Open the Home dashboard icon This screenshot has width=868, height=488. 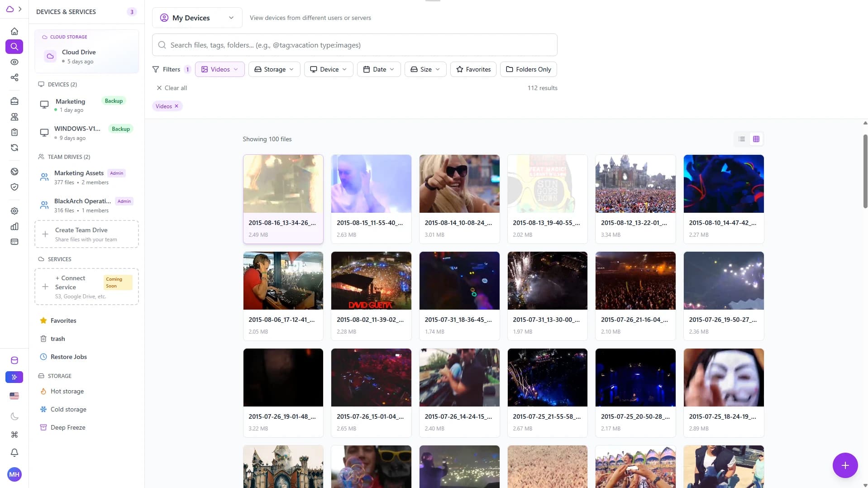click(14, 31)
